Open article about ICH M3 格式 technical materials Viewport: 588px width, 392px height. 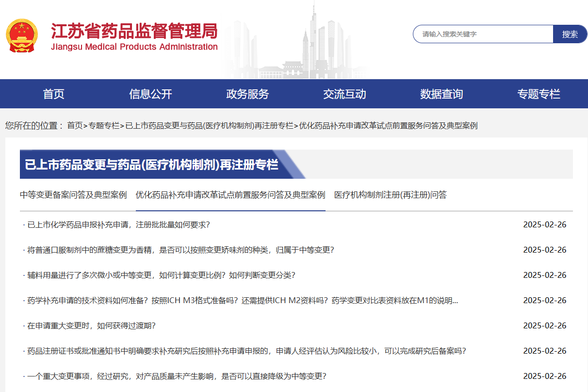point(243,300)
